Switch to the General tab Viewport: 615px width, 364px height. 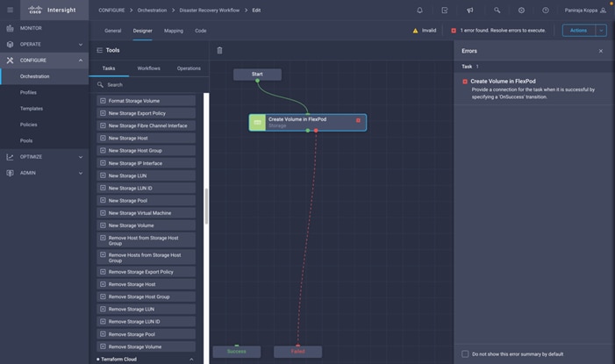pyautogui.click(x=113, y=31)
